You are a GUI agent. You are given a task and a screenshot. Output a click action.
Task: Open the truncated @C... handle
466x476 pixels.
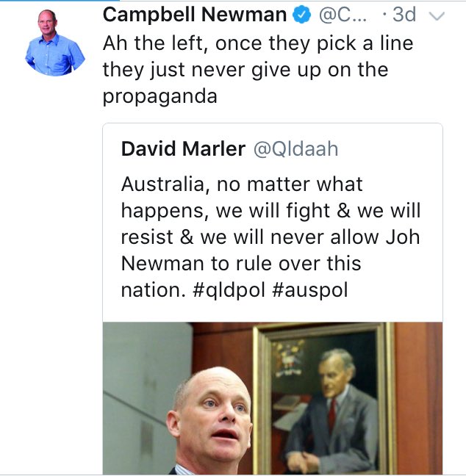coord(343,15)
